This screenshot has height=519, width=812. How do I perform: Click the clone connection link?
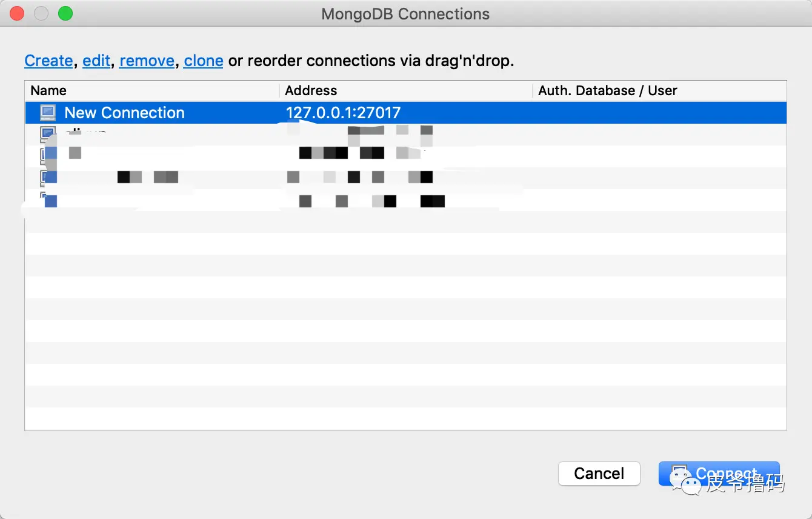[x=204, y=61]
